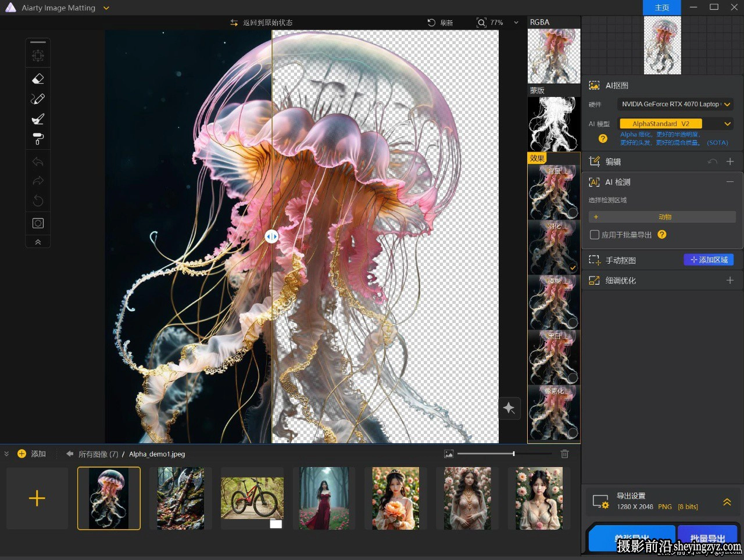Collapse the left floating toolbar
This screenshot has width=744, height=560.
pyautogui.click(x=38, y=242)
